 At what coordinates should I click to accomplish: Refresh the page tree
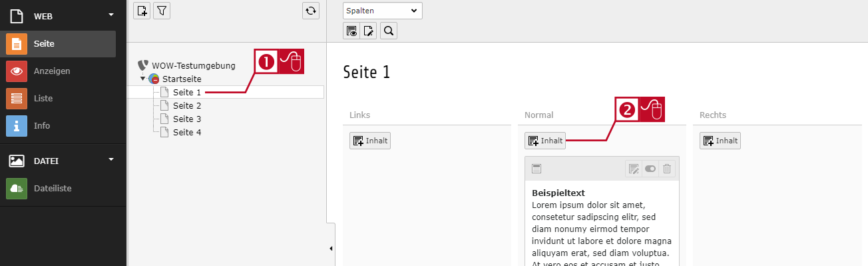click(x=310, y=11)
